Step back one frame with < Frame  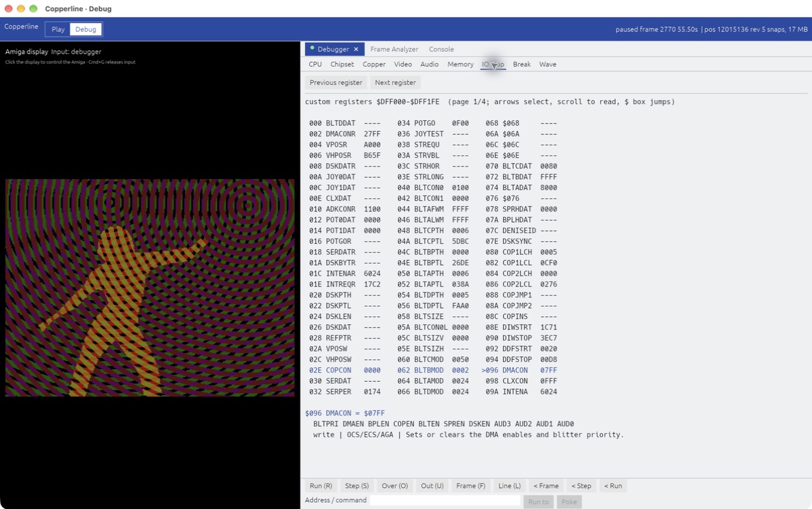tap(546, 486)
